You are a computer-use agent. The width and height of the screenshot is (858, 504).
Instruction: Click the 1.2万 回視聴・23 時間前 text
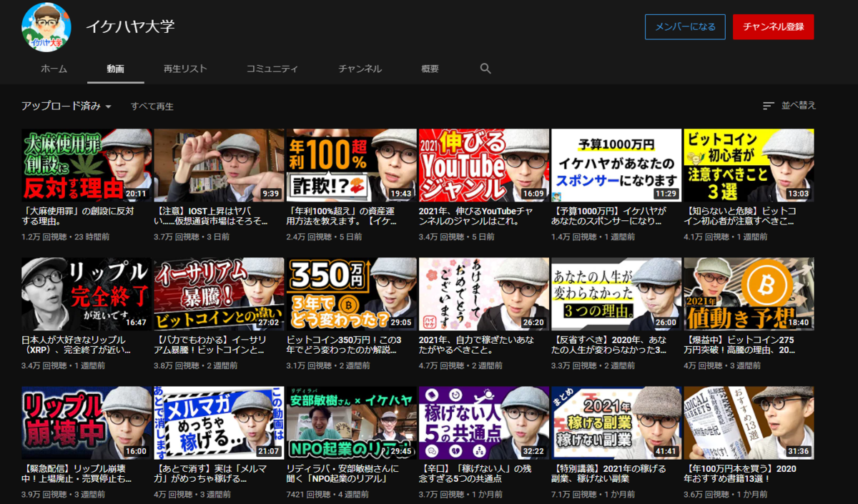pyautogui.click(x=65, y=237)
